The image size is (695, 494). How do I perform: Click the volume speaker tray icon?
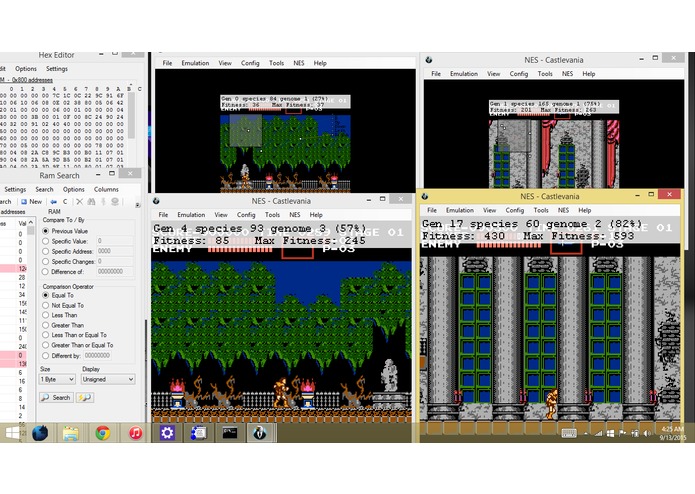647,433
